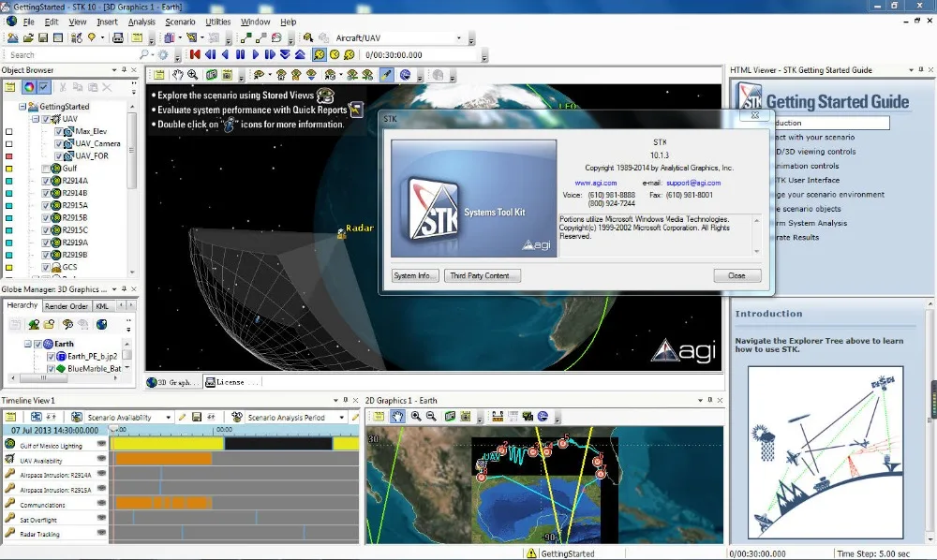Switch to the Render Order tab

[67, 305]
